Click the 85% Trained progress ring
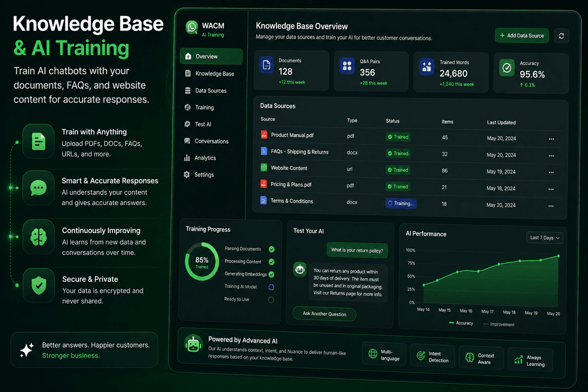The width and height of the screenshot is (588, 392). (x=202, y=261)
